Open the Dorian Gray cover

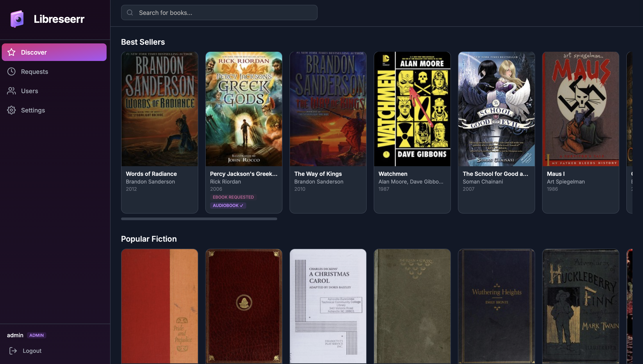coord(412,306)
